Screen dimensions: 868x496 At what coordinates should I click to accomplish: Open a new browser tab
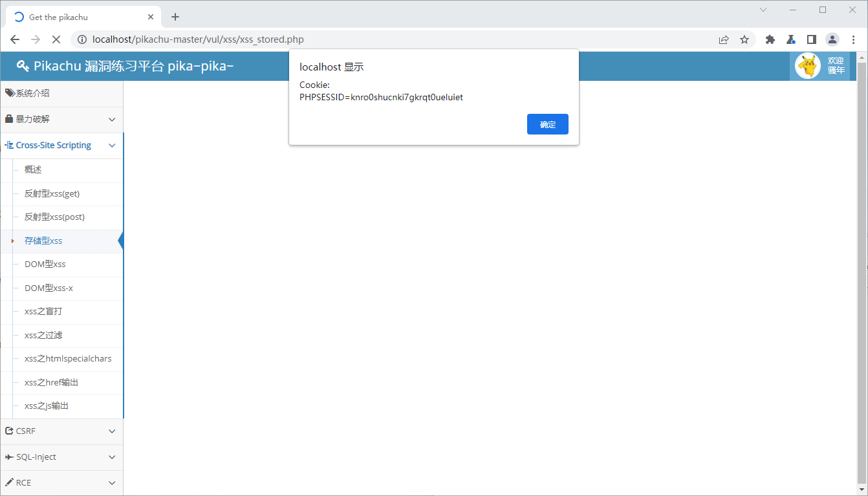point(175,17)
